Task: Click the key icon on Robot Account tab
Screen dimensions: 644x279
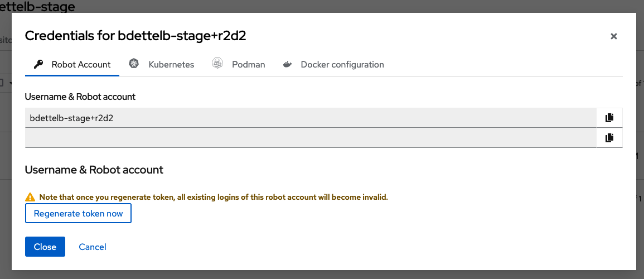Action: 38,64
